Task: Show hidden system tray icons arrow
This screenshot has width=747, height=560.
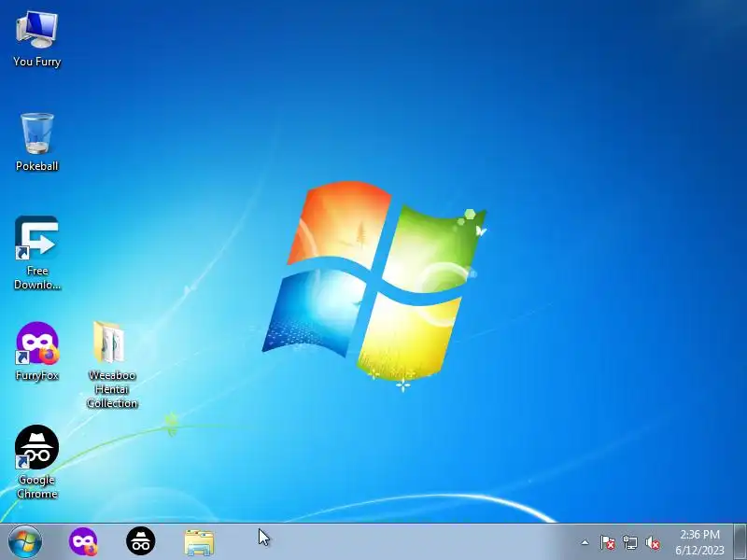Action: pyautogui.click(x=585, y=542)
